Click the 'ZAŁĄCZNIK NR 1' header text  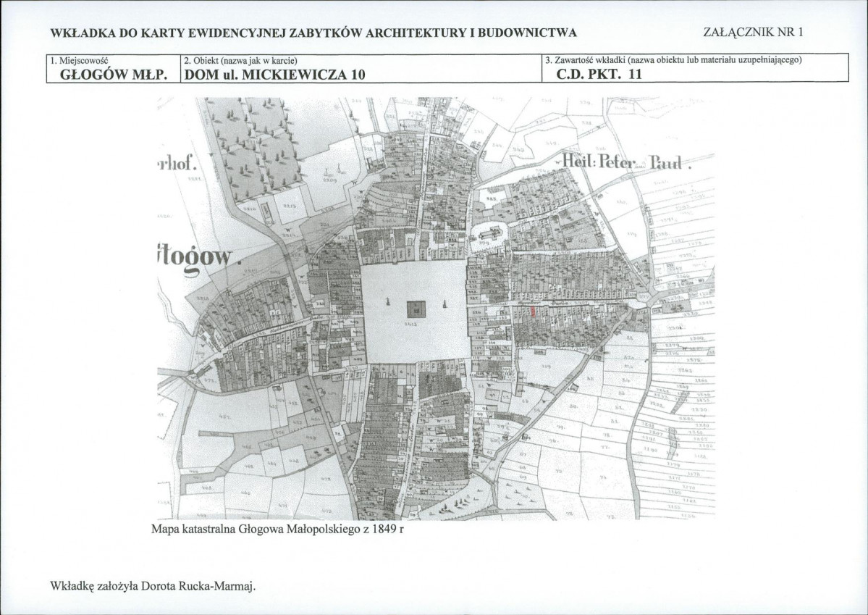pyautogui.click(x=753, y=32)
